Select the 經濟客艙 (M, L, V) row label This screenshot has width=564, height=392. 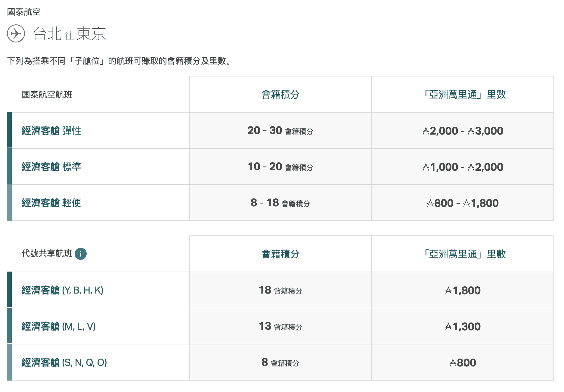click(x=59, y=326)
